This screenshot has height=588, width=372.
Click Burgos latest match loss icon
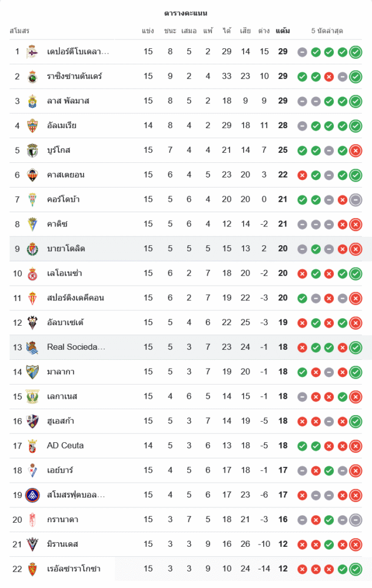[356, 151]
